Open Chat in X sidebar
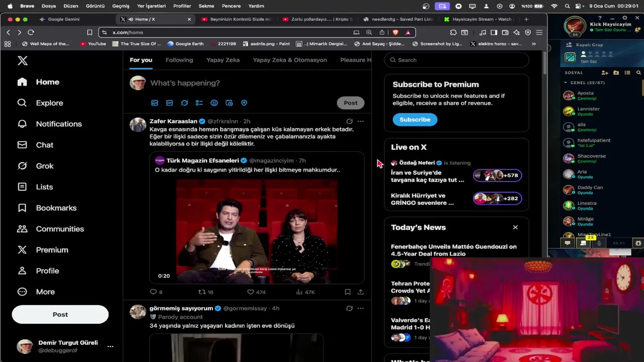 click(35, 145)
